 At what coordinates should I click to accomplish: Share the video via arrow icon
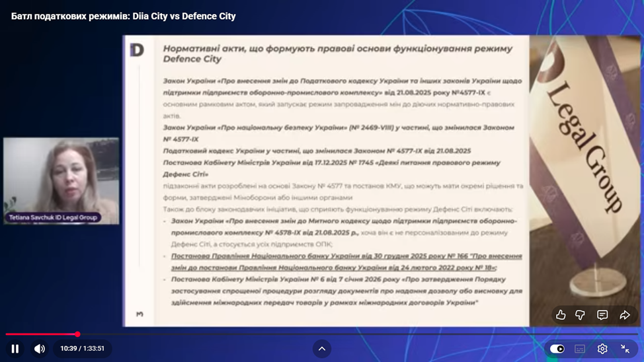click(x=625, y=315)
